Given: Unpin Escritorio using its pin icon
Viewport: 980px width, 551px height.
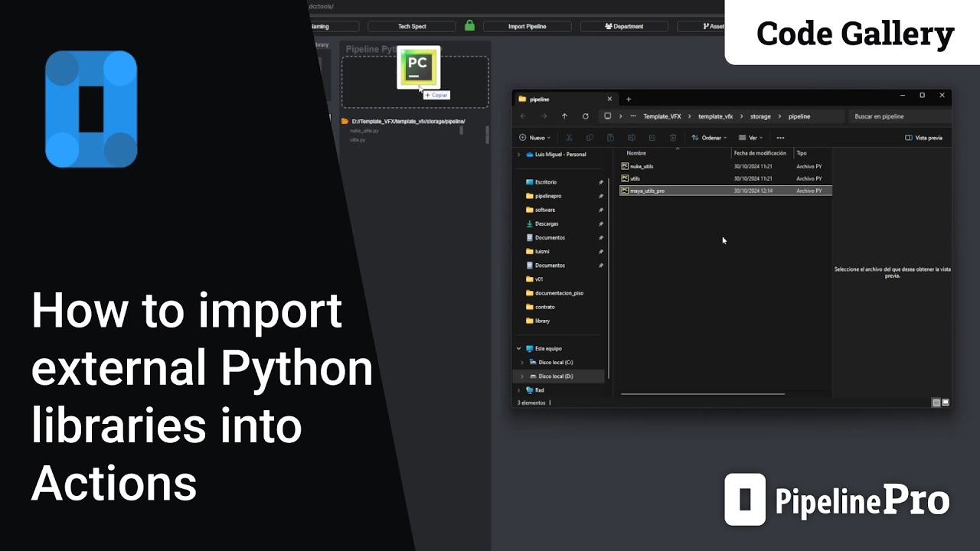Looking at the screenshot, I should point(601,182).
